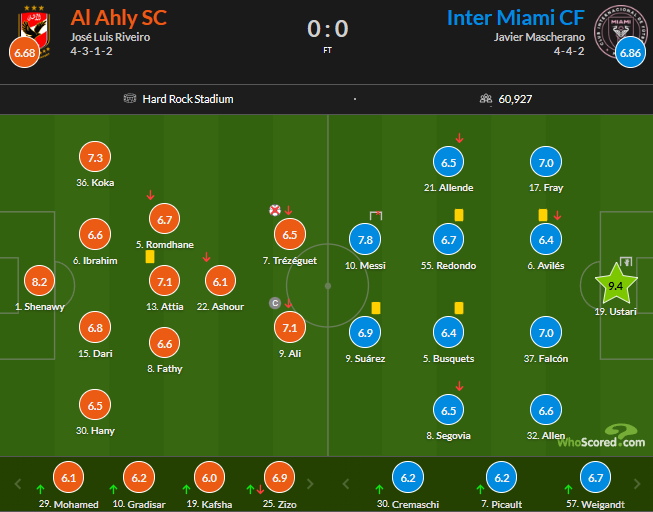Click the captain badge next to Ali
The height and width of the screenshot is (512, 653).
274,303
